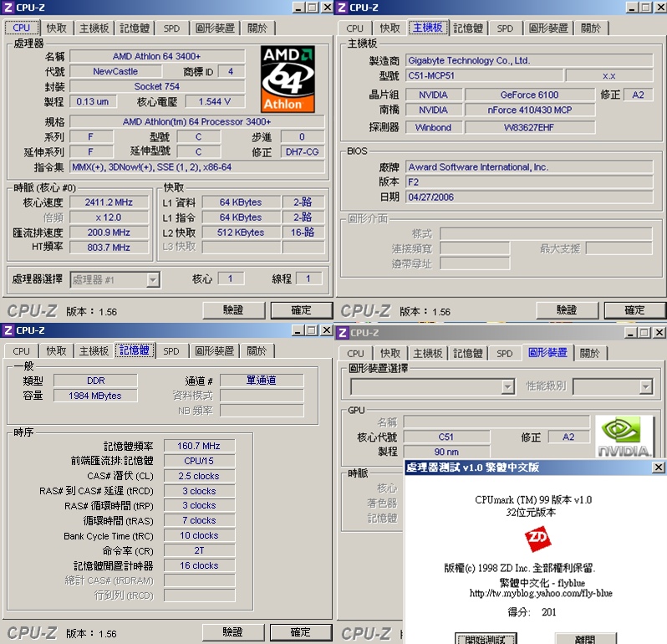Screen dimensions: 667x644
Task: Click the 單通道 channel mode value
Action: (262, 380)
